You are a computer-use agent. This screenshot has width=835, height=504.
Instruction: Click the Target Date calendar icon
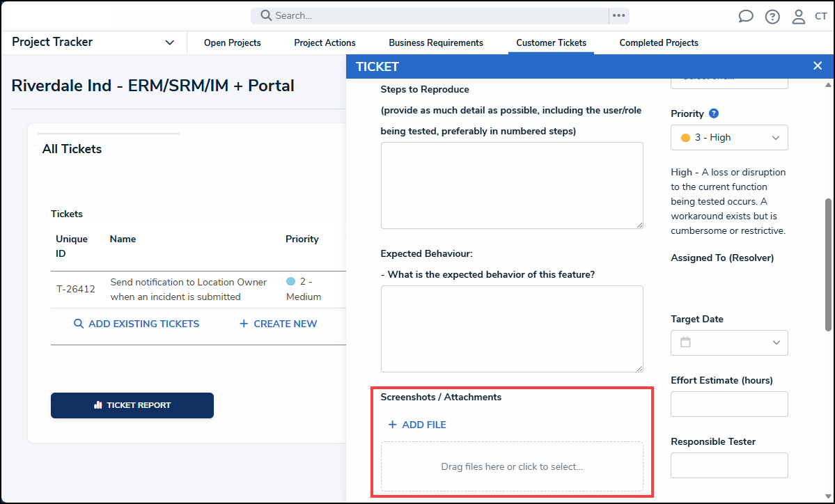click(686, 342)
